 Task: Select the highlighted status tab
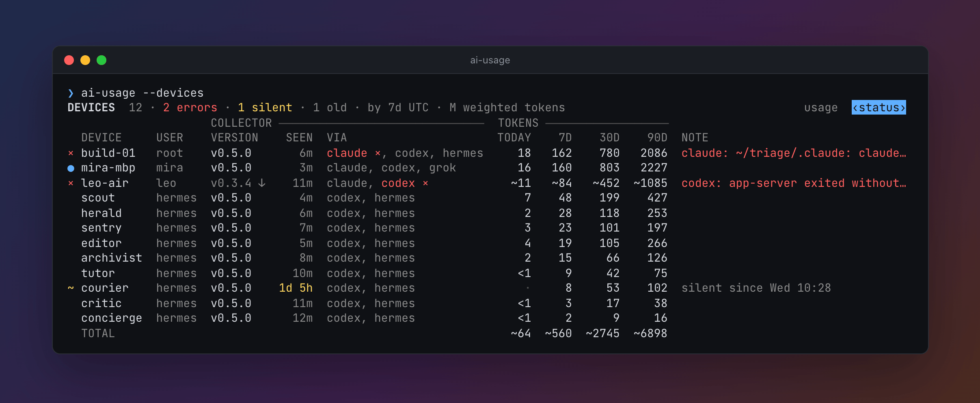879,108
